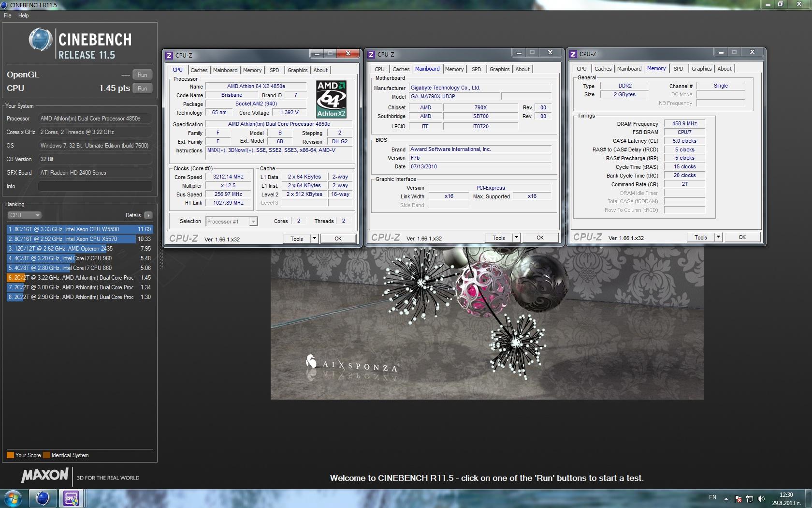This screenshot has width=812, height=508.
Task: Click OK in Mainboard CPU-Z window
Action: [x=540, y=238]
